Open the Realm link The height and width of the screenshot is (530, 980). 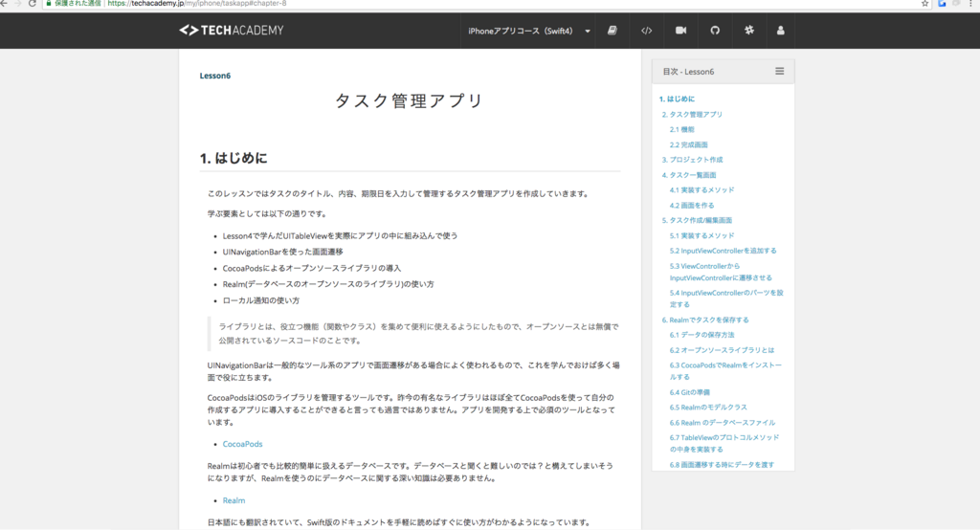(234, 500)
